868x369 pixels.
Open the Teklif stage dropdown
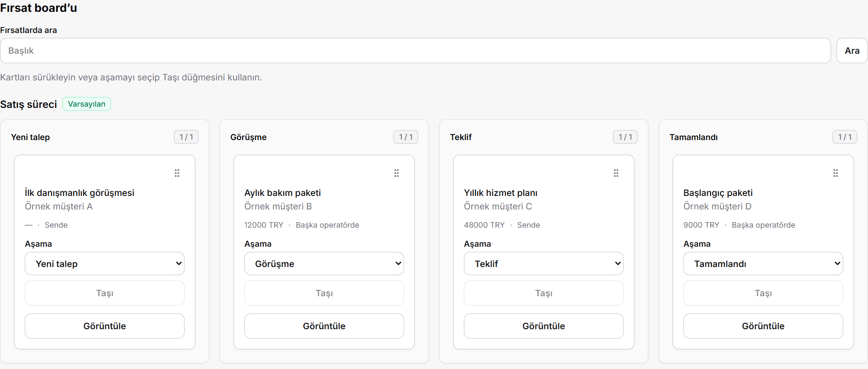(544, 264)
